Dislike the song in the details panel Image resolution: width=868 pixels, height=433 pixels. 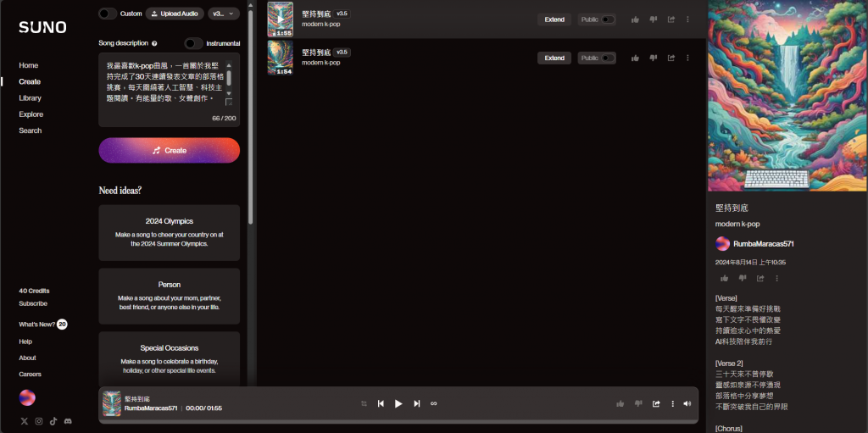tap(743, 278)
